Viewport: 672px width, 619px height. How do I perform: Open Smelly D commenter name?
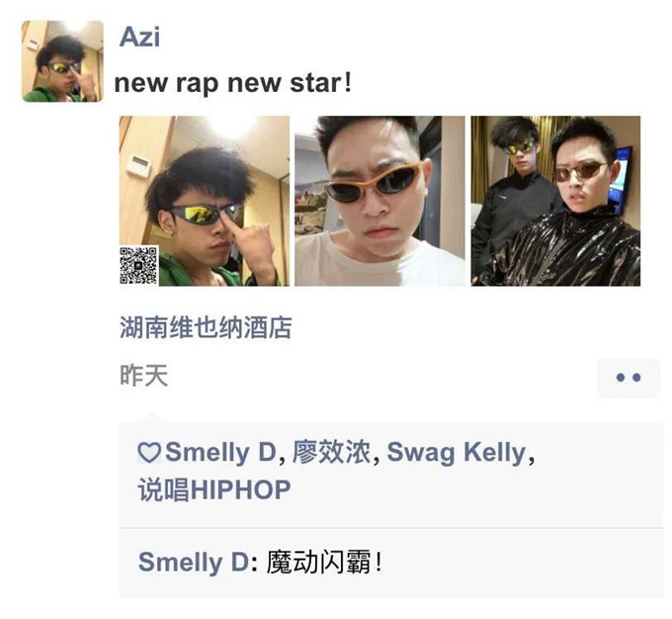(194, 562)
